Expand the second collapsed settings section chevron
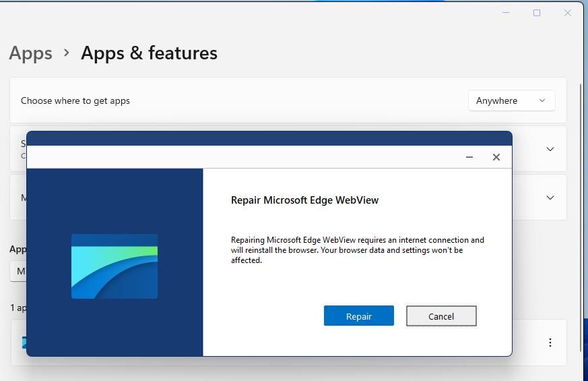The width and height of the screenshot is (588, 381). pos(550,198)
